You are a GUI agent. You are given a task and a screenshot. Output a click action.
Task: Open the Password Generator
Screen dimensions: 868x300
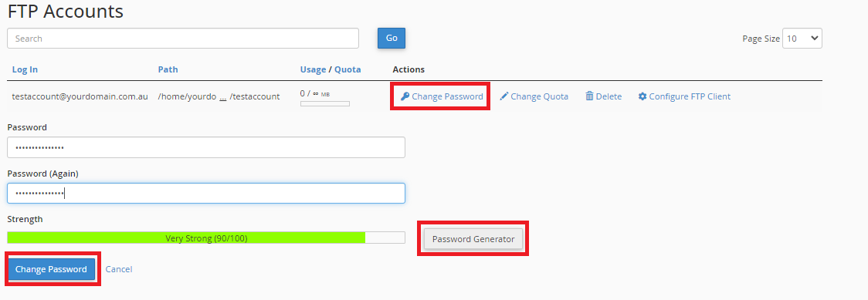(x=473, y=239)
